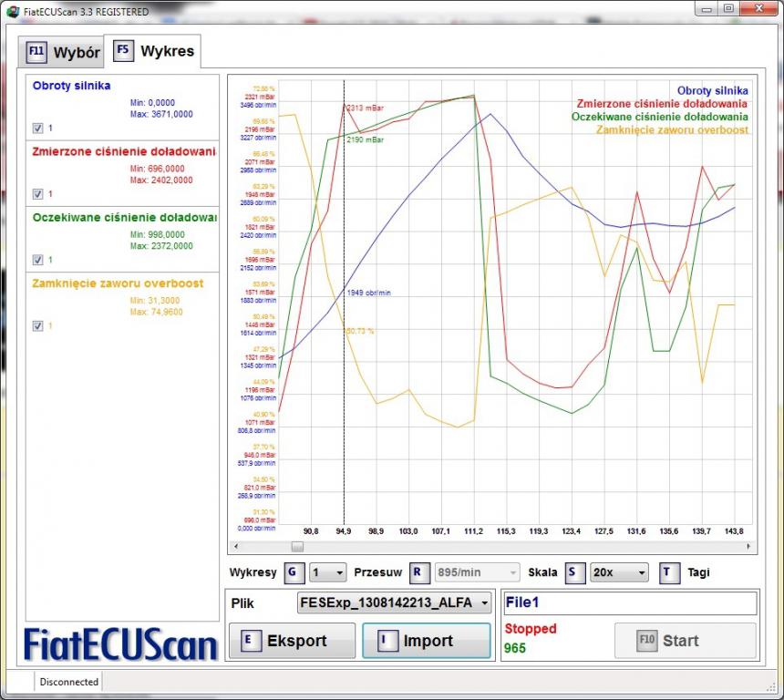This screenshot has height=700, width=784.
Task: Maximize the FiatECUScan window
Action: pyautogui.click(x=729, y=8)
